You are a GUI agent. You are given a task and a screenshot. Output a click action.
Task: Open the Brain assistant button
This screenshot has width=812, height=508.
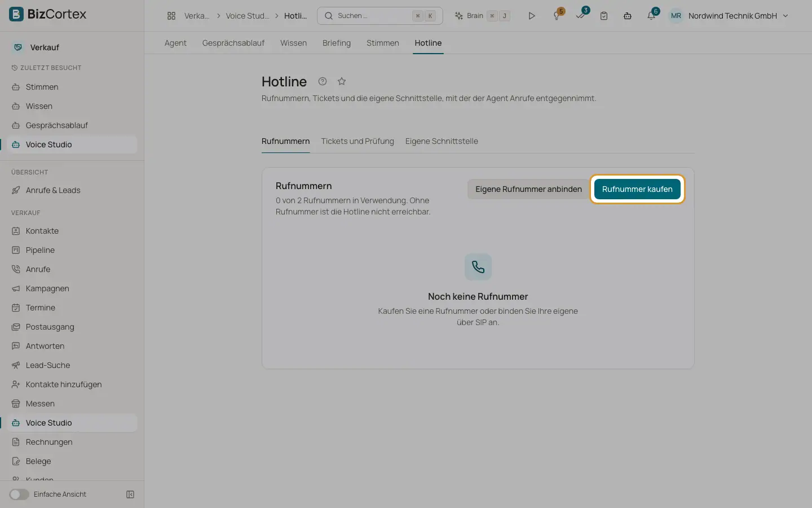(x=483, y=16)
